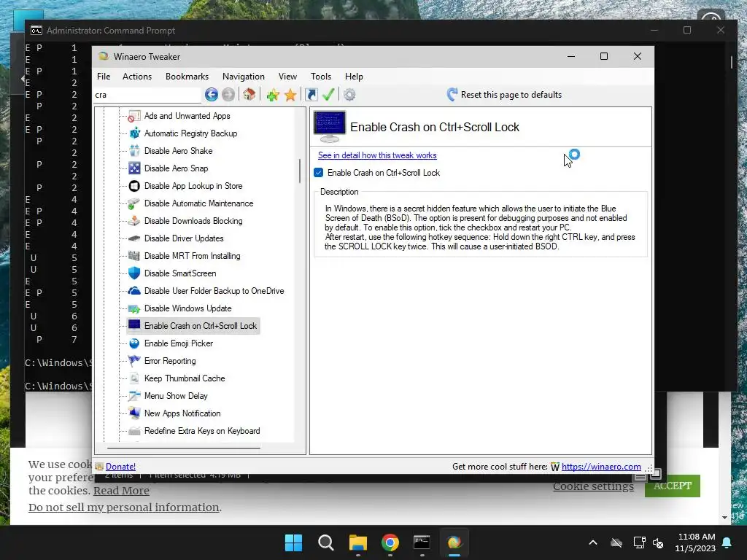Image resolution: width=747 pixels, height=560 pixels.
Task: Open the Tools menu
Action: [x=321, y=76]
